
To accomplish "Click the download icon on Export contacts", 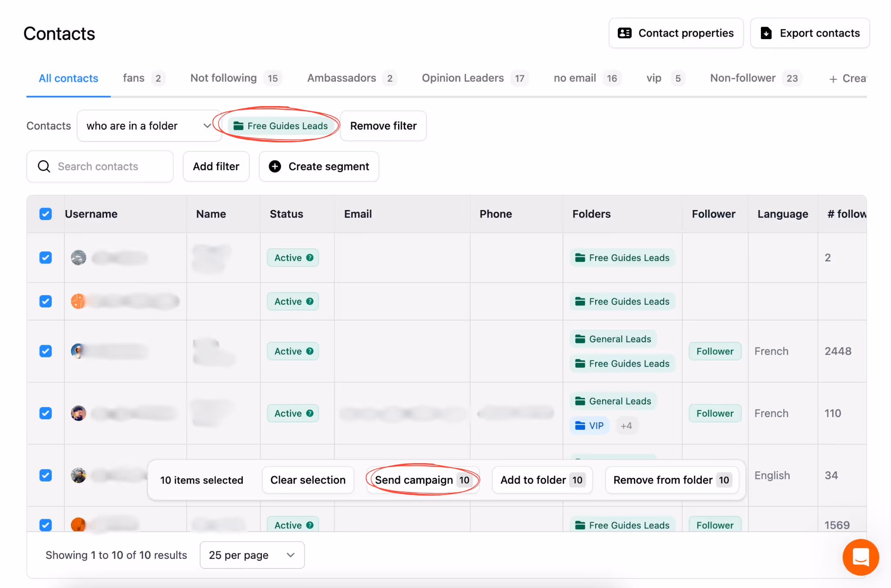I will click(766, 33).
